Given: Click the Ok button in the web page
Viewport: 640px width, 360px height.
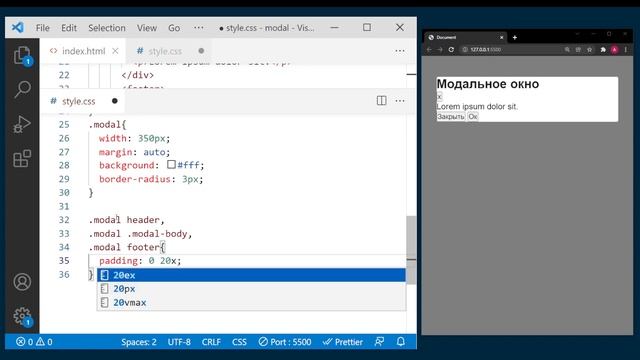Looking at the screenshot, I should pos(473,117).
